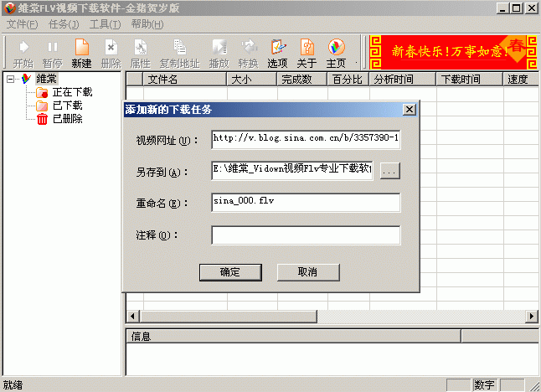The width and height of the screenshot is (541, 392).
Task: Click the 选项 (Options) toolbar icon
Action: 277,49
